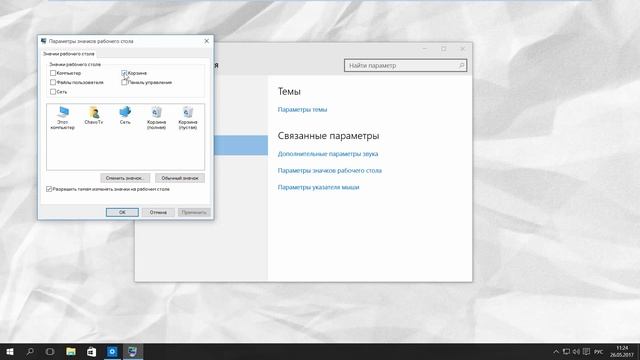Open the Action Center notifications icon

(586, 351)
